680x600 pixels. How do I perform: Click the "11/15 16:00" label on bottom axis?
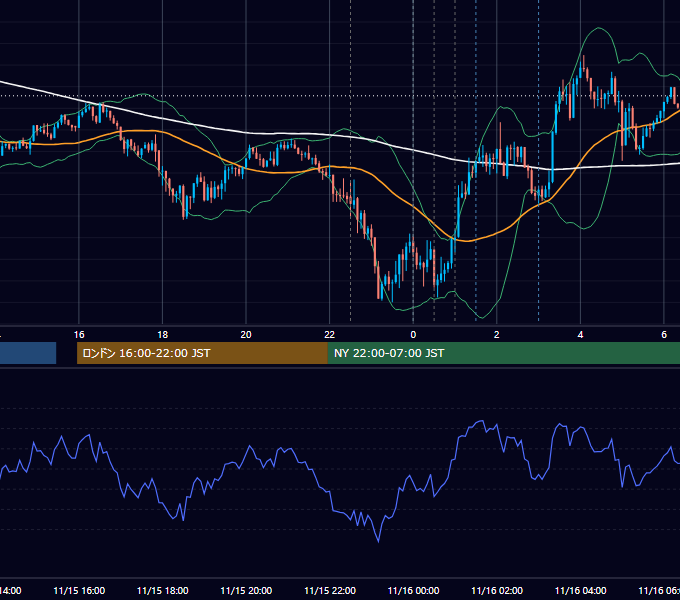pyautogui.click(x=79, y=591)
